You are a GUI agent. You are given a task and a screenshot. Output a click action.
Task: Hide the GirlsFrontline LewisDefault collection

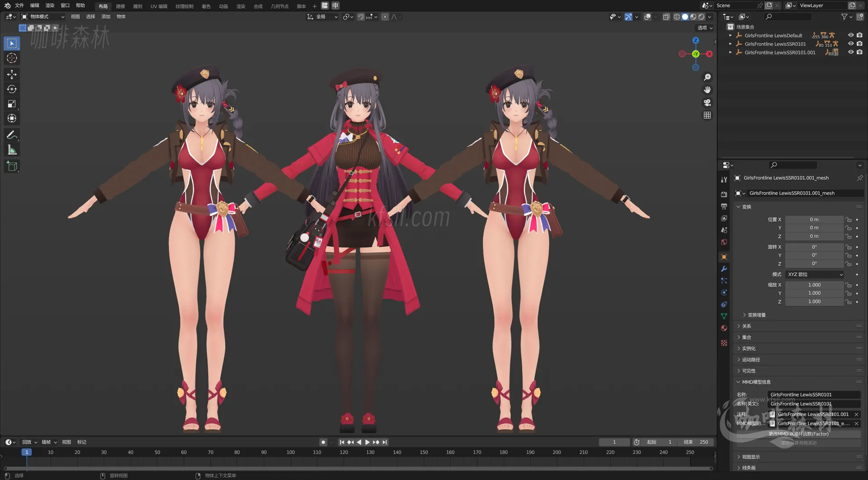(x=851, y=35)
